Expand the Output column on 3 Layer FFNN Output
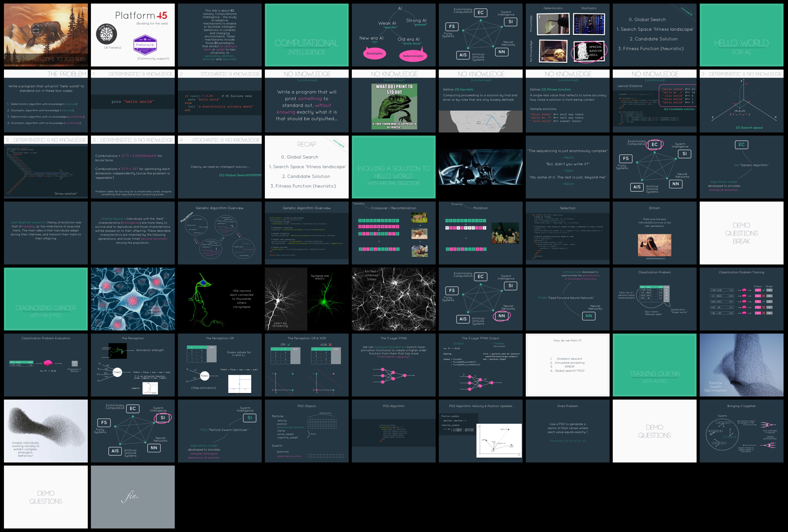Screen dimensions: 788x532 click(x=459, y=344)
